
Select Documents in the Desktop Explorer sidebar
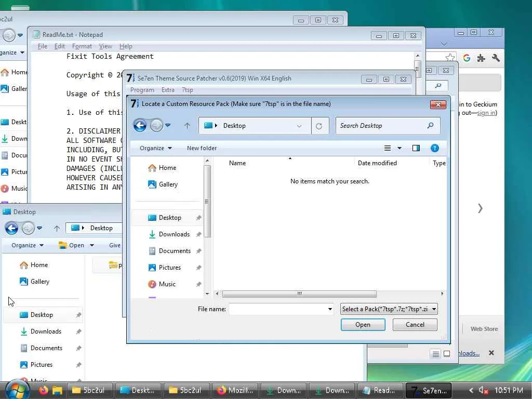42,348
